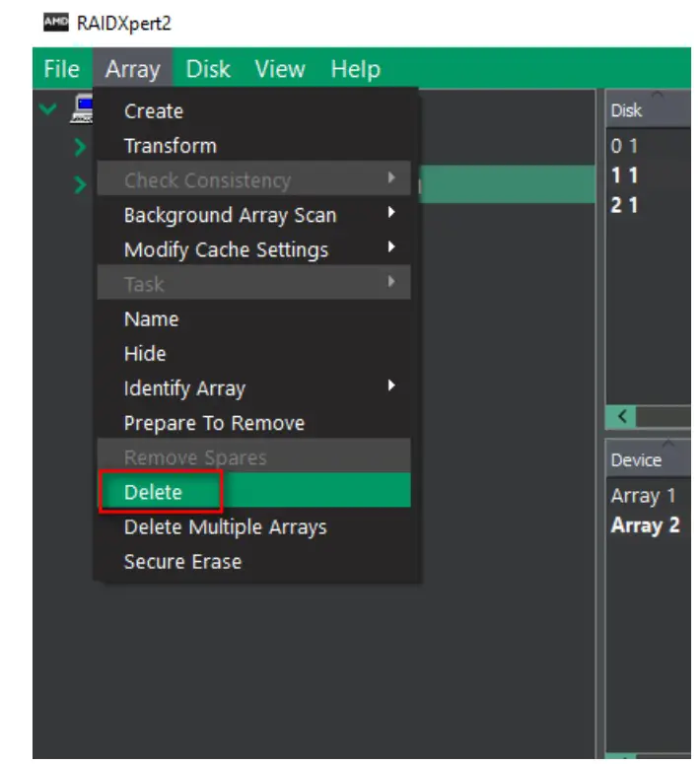Screen dimensions: 700x764
Task: Click the Disk column header
Action: [648, 110]
